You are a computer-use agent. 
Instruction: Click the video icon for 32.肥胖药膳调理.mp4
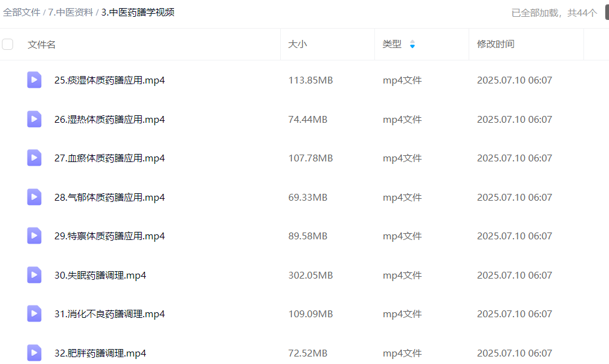(x=34, y=352)
